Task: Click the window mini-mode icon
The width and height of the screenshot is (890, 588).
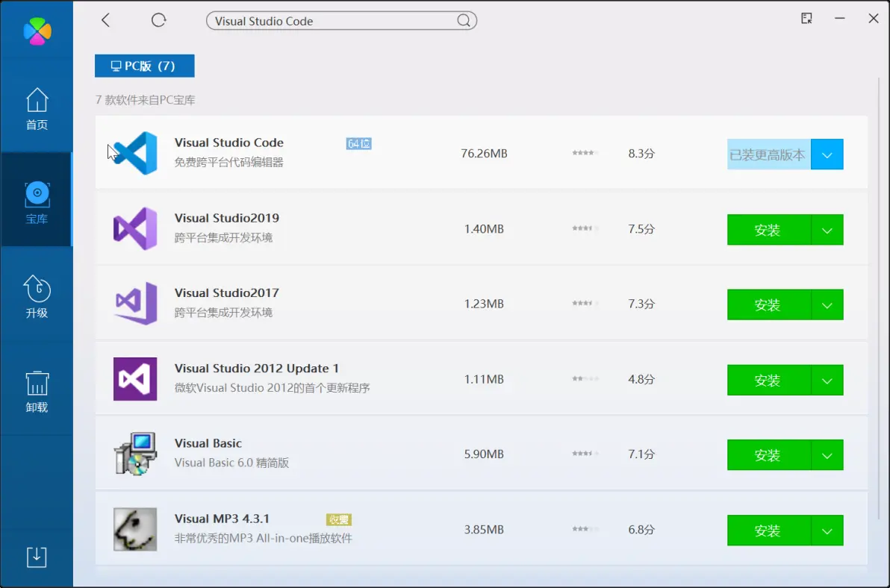Action: point(806,19)
